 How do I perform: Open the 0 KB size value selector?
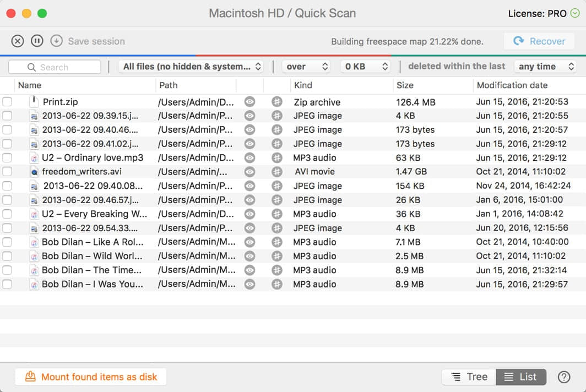365,67
